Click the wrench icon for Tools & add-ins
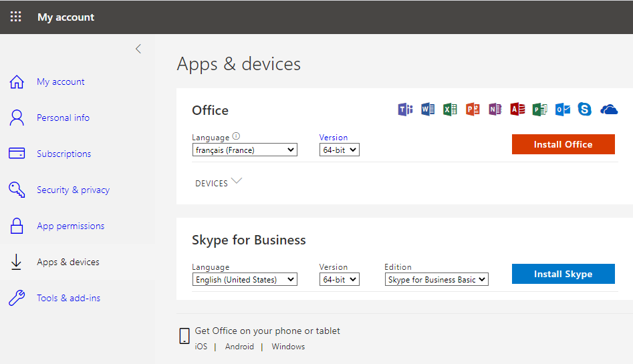Viewport: 633px width, 364px height. pos(17,298)
